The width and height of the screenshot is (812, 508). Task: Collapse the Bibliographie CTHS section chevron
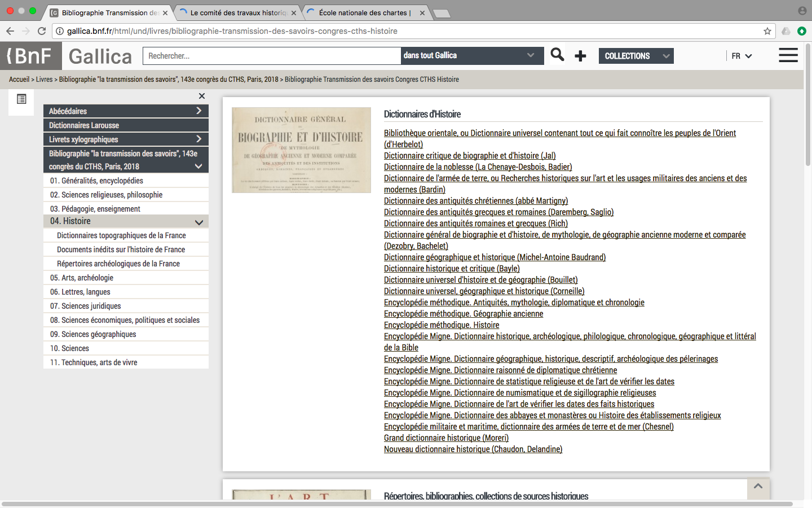198,166
